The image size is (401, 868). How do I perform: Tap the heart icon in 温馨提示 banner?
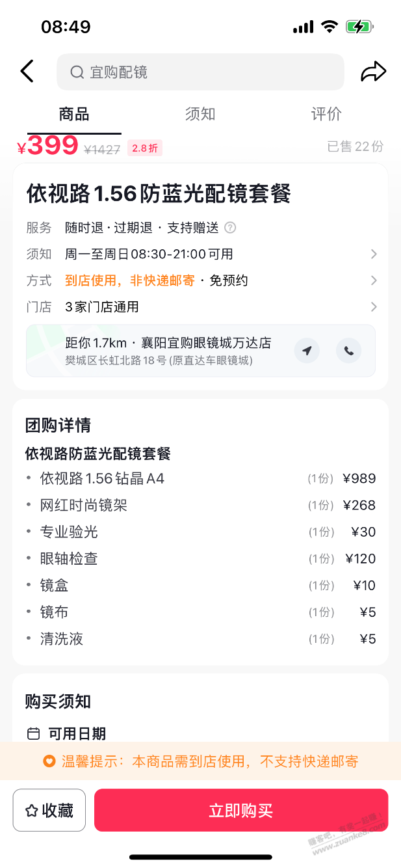(x=49, y=761)
